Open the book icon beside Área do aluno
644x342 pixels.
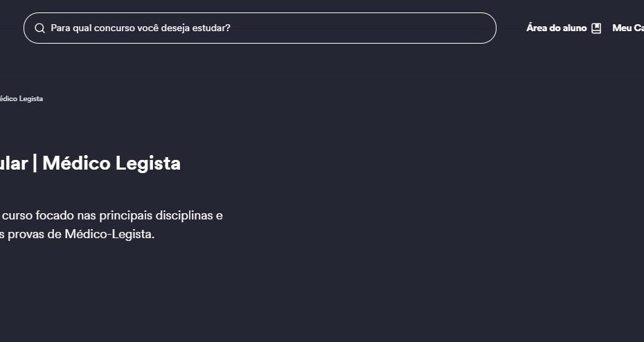pos(596,28)
